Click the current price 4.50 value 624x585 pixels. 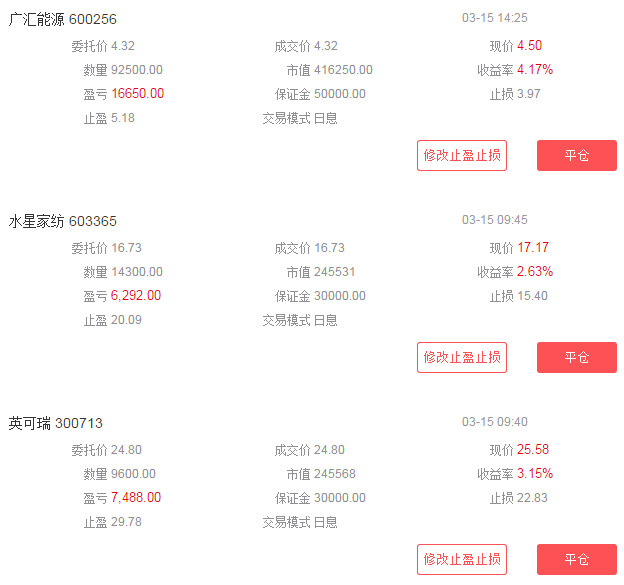coord(529,46)
